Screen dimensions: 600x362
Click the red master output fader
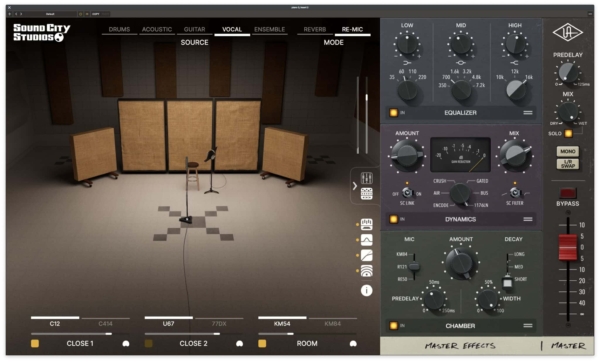pyautogui.click(x=567, y=248)
